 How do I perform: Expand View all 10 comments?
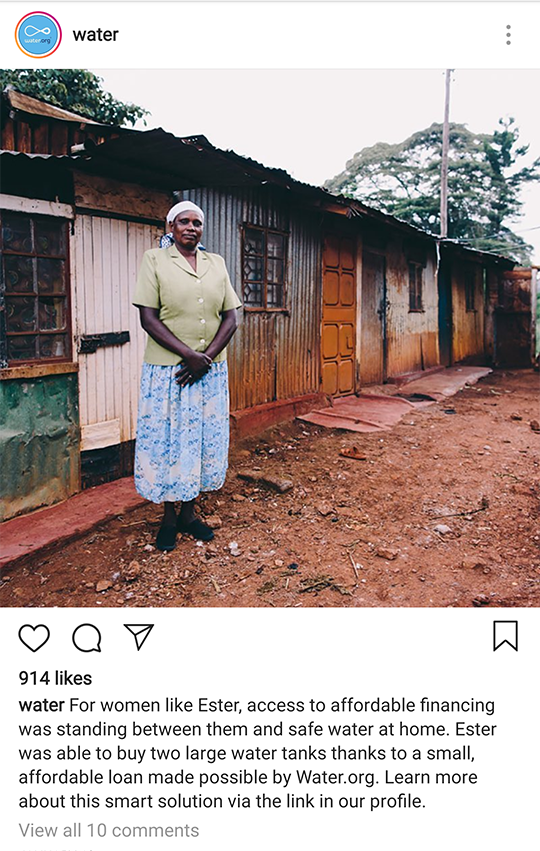(x=109, y=830)
